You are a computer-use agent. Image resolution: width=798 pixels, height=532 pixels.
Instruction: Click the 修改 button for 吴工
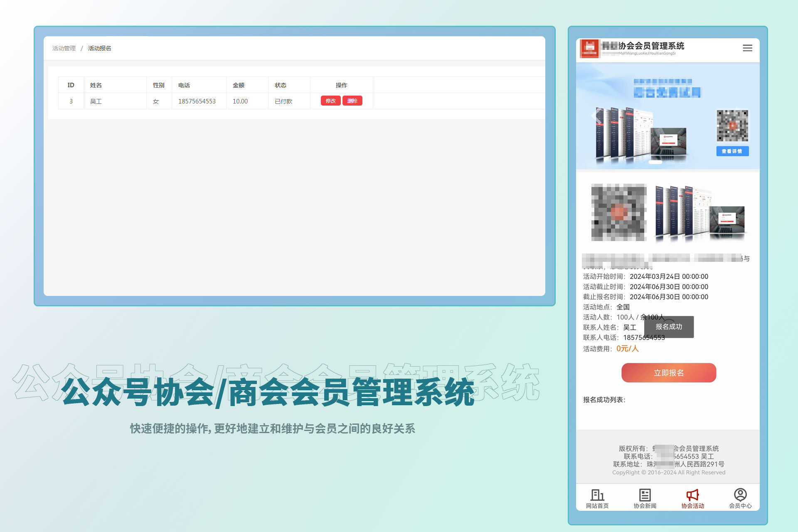coord(331,101)
